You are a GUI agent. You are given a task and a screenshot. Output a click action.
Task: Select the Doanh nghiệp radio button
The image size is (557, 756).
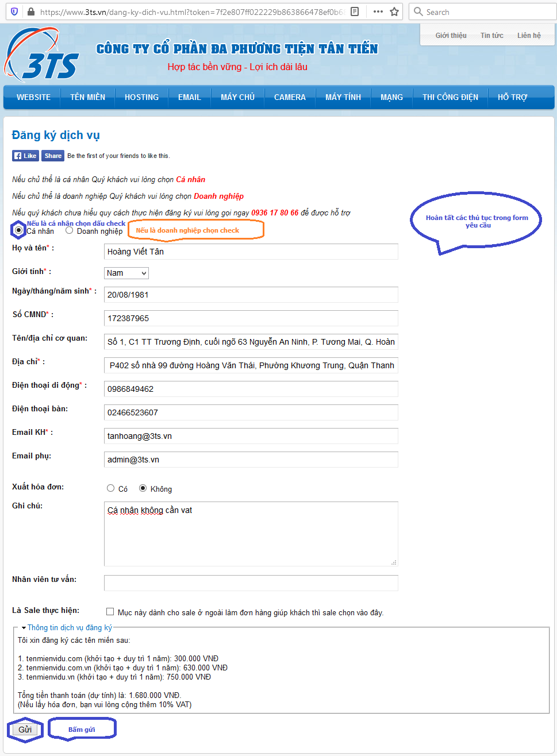coord(70,230)
